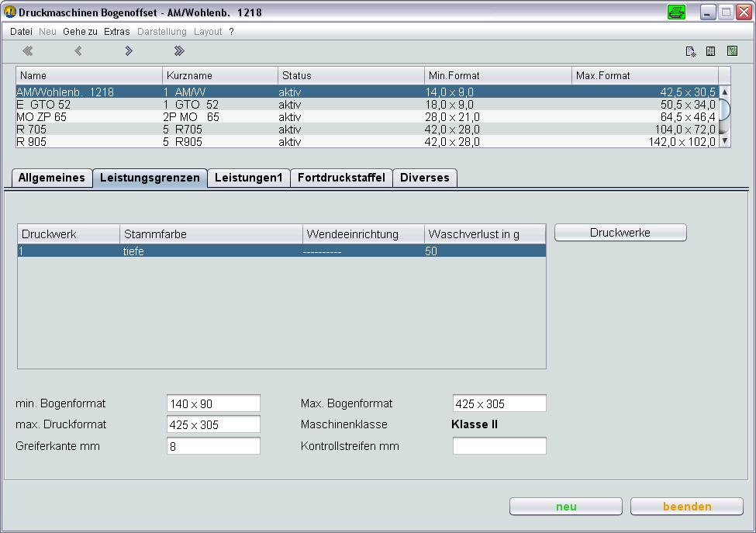Click the Stammfarbe column header
Viewport: 756px width, 533px height.
click(211, 234)
